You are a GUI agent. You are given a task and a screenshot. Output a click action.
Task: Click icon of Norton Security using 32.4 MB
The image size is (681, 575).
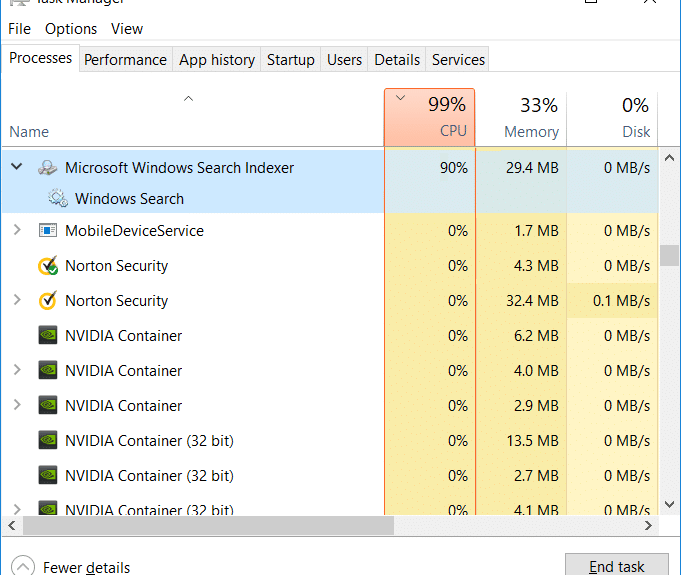47,301
